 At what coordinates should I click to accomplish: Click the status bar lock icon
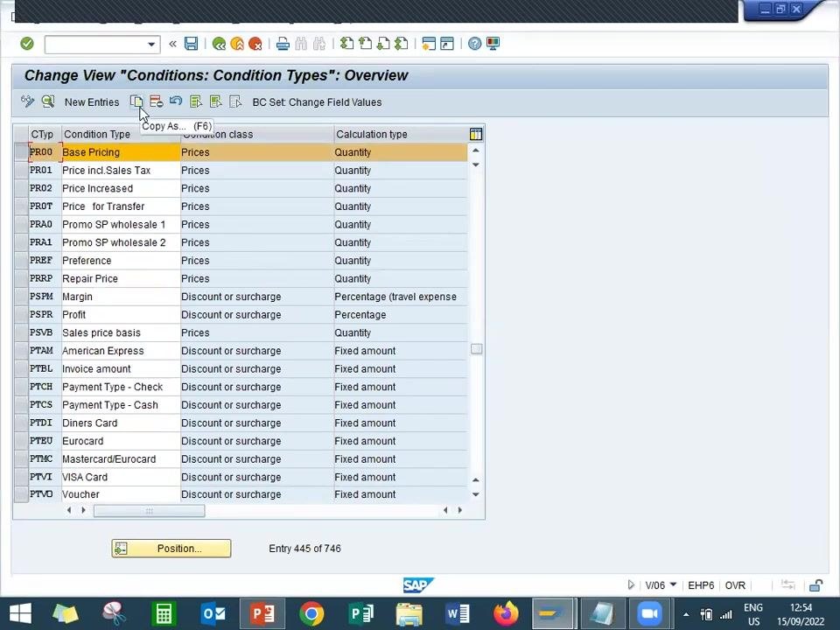point(815,585)
